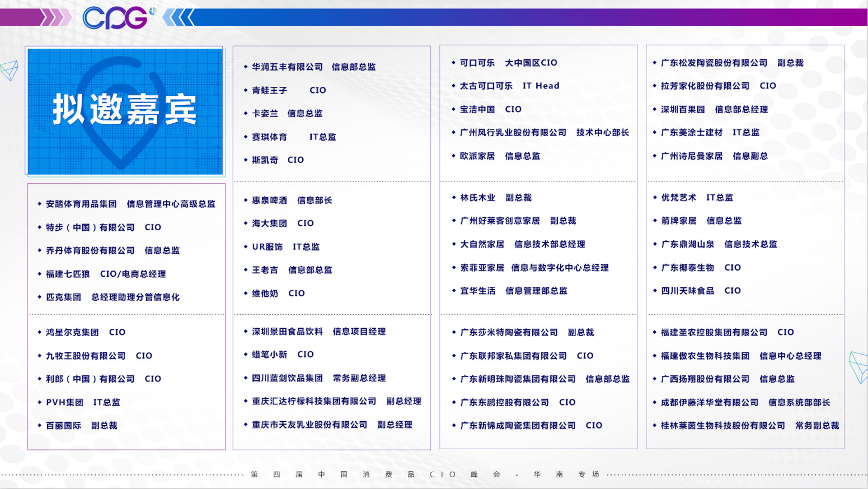The width and height of the screenshot is (868, 489).
Task: Select 重庆汇达柠檬科技集团有限公司 entry
Action: click(336, 401)
